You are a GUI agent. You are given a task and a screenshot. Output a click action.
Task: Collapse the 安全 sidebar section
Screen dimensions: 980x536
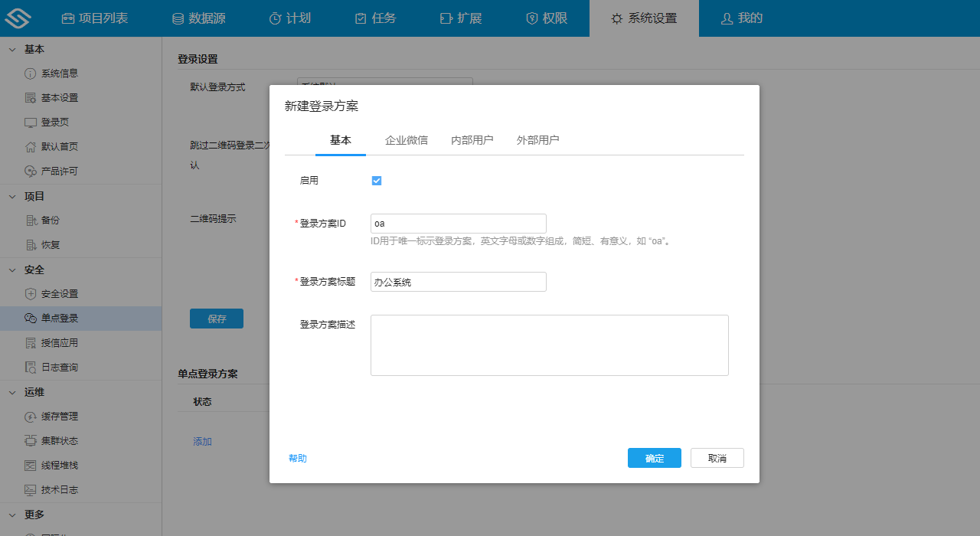(x=11, y=270)
